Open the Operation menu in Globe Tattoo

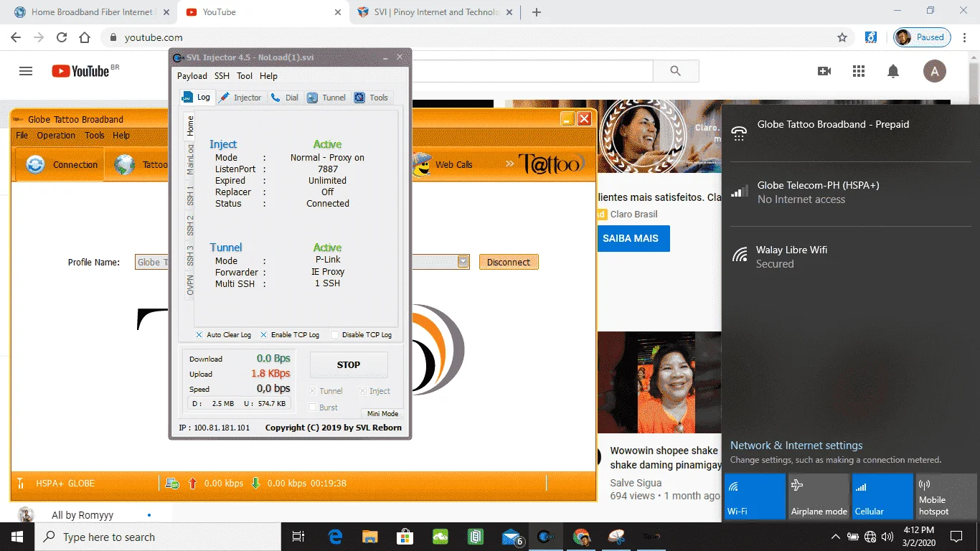tap(56, 135)
